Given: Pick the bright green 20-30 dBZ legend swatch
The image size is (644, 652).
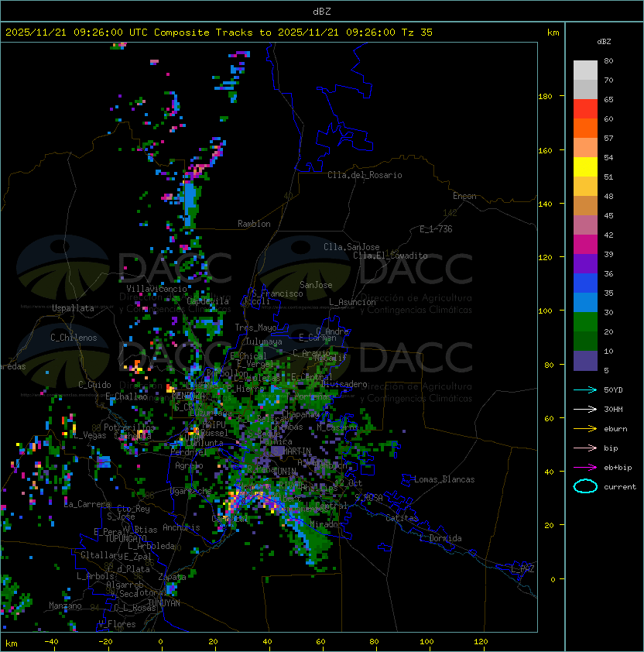Looking at the screenshot, I should (585, 322).
